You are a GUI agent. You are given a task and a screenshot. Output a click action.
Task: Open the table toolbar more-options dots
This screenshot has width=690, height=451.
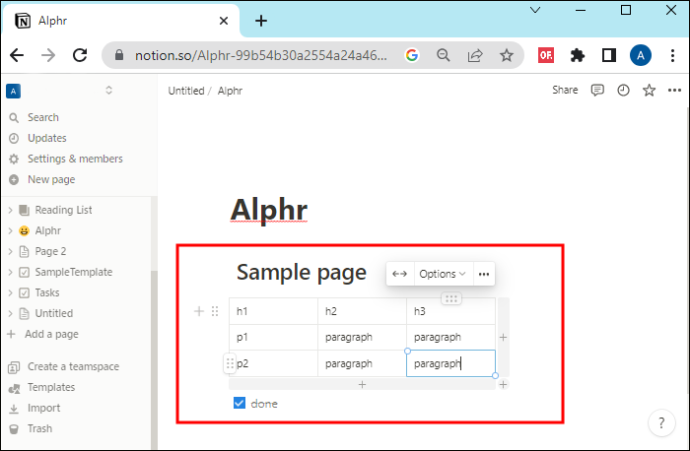tap(484, 274)
